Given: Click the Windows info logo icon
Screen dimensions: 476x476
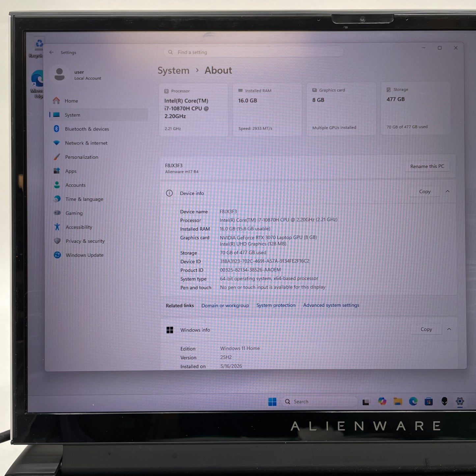Looking at the screenshot, I should pyautogui.click(x=170, y=330).
